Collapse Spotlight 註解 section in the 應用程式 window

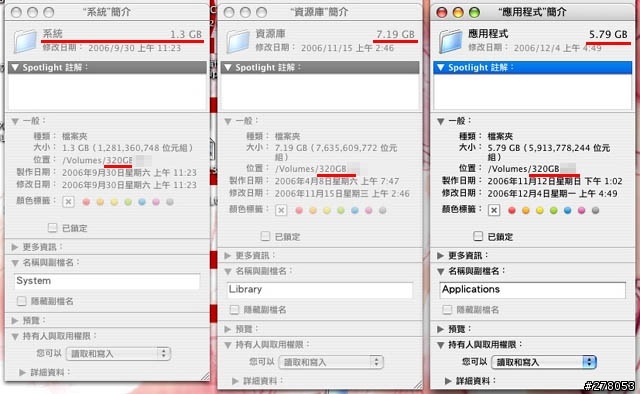pyautogui.click(x=441, y=67)
